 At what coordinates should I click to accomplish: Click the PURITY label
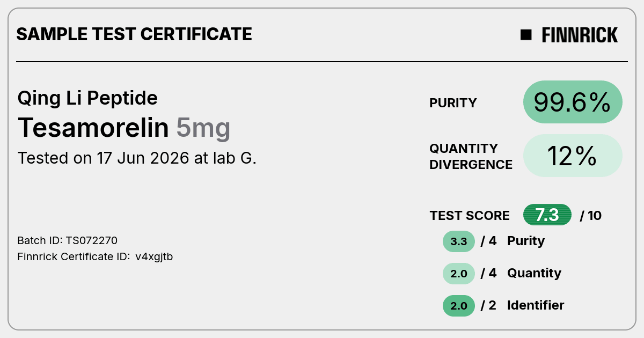[x=453, y=103]
